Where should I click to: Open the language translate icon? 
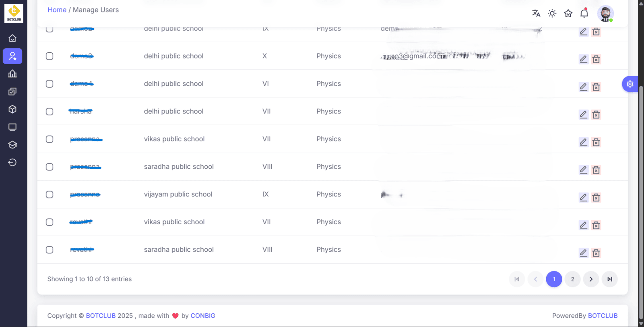coord(536,13)
